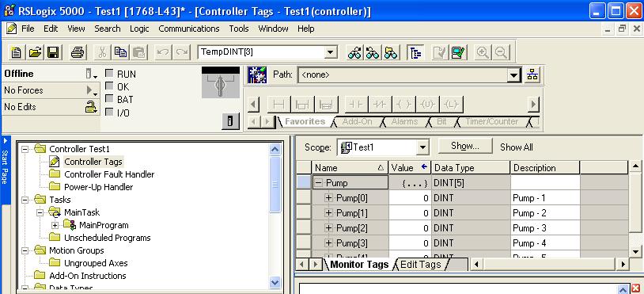The height and width of the screenshot is (294, 644).
Task: Select the Favorites instruction tab
Action: coord(305,122)
